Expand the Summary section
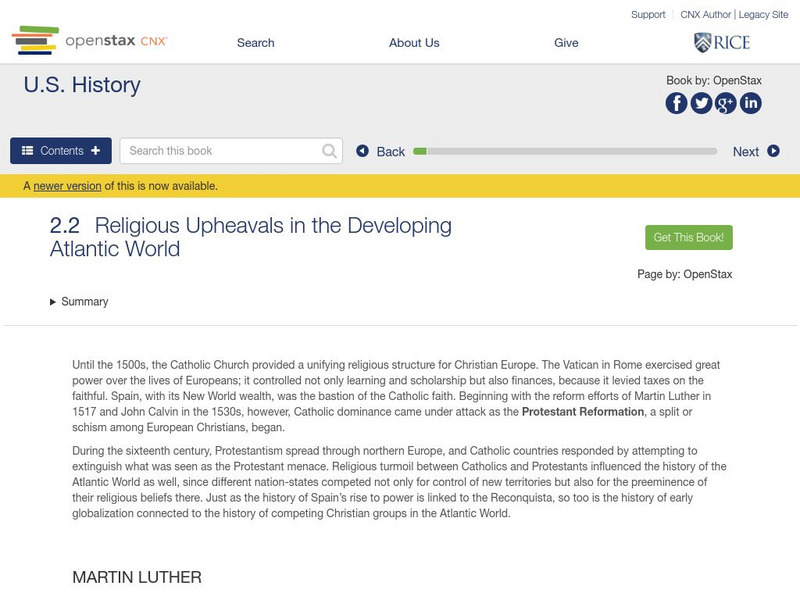Screen dimensions: 800x600 [x=84, y=300]
